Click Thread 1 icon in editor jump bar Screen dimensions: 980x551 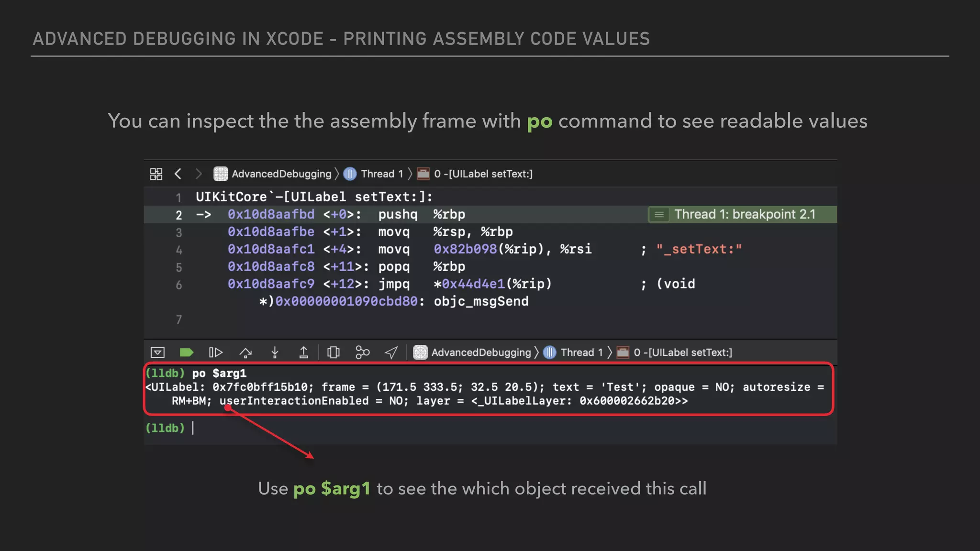point(350,174)
